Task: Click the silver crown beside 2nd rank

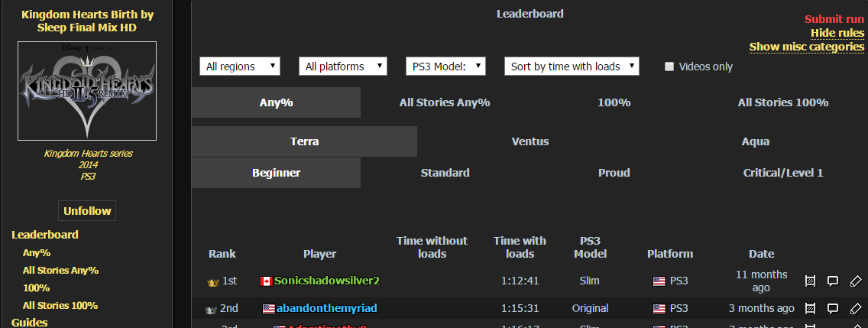Action: pyautogui.click(x=211, y=309)
